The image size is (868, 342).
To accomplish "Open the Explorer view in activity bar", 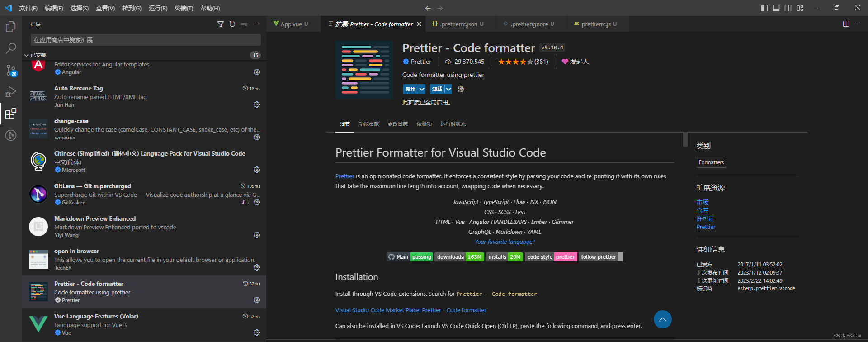I will pyautogui.click(x=11, y=27).
